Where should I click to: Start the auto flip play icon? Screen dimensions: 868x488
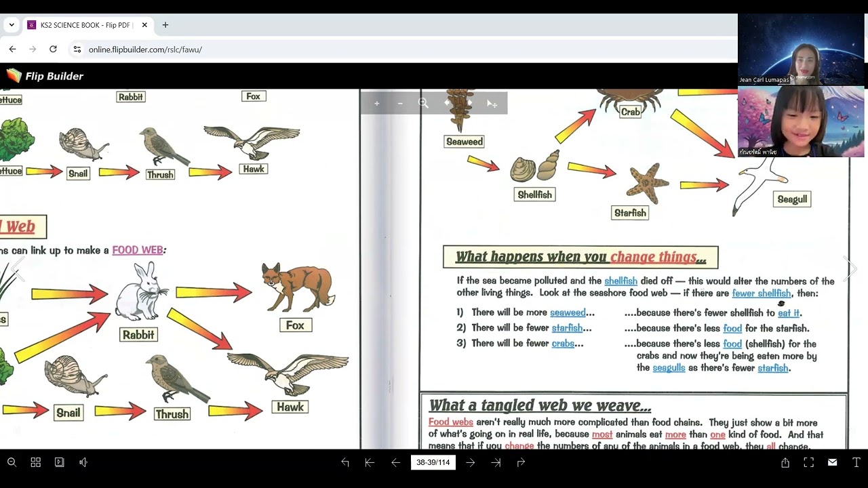[60, 462]
